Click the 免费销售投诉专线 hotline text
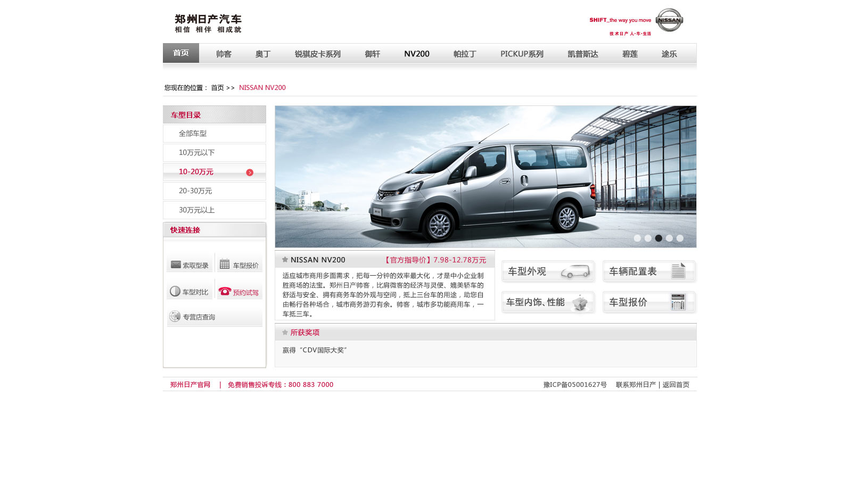The image size is (864, 504). tap(281, 385)
